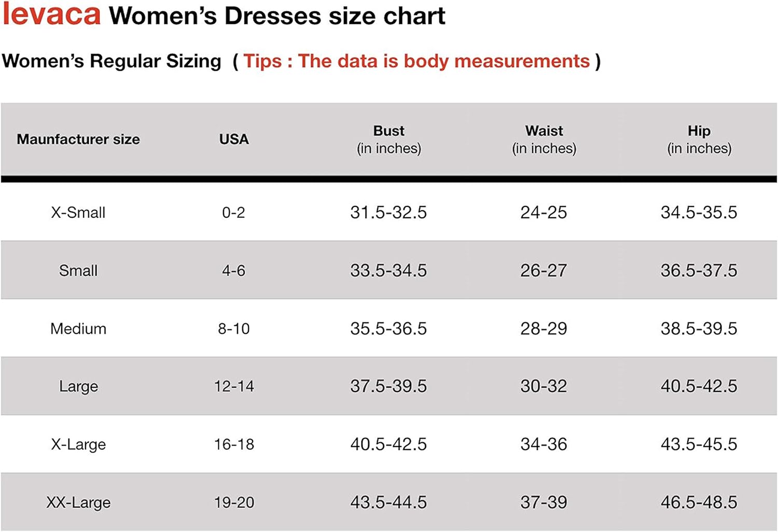This screenshot has width=778, height=532.
Task: Click the red body measurements tip text
Action: (416, 61)
